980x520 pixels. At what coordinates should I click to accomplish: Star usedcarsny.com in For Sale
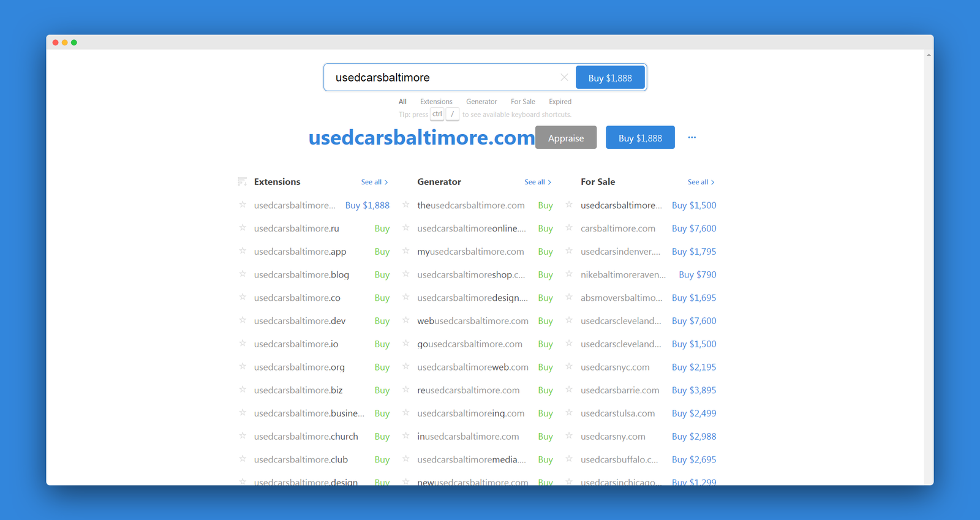(x=569, y=436)
